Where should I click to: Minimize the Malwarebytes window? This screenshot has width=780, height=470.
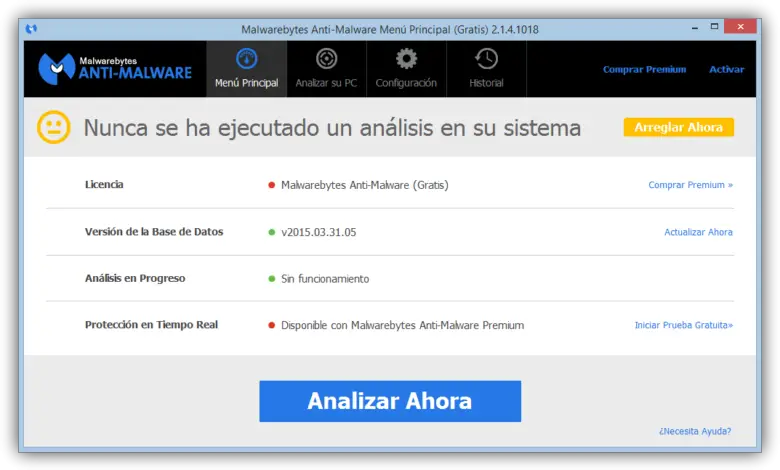click(x=694, y=27)
